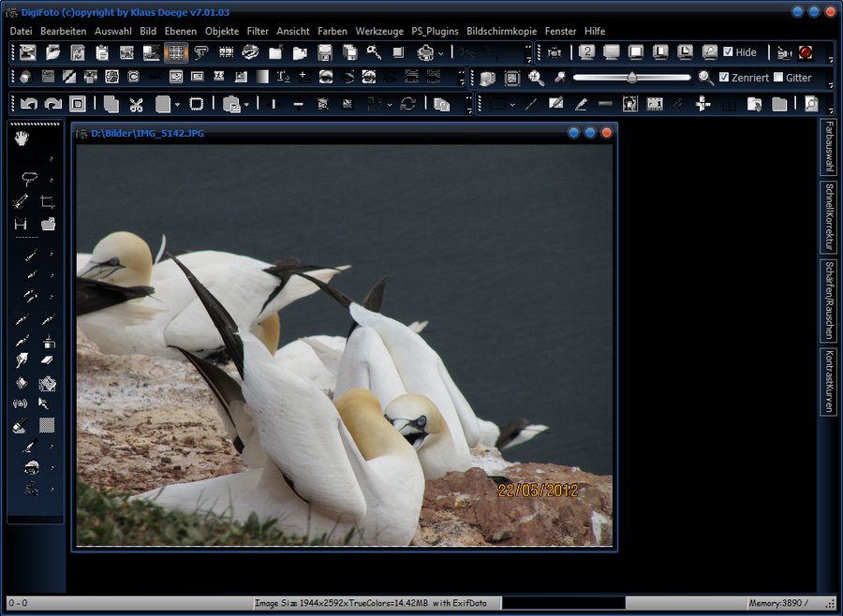Click the red record button icon

point(806,52)
